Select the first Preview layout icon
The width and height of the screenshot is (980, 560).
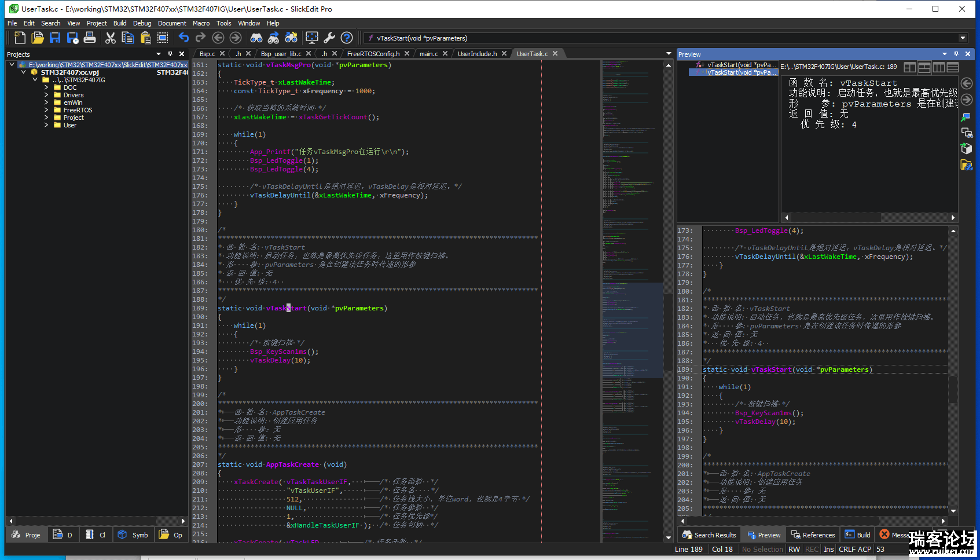909,67
